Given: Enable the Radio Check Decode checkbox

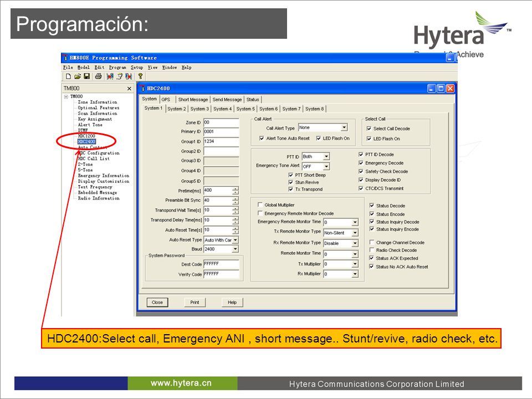Looking at the screenshot, I should click(371, 250).
